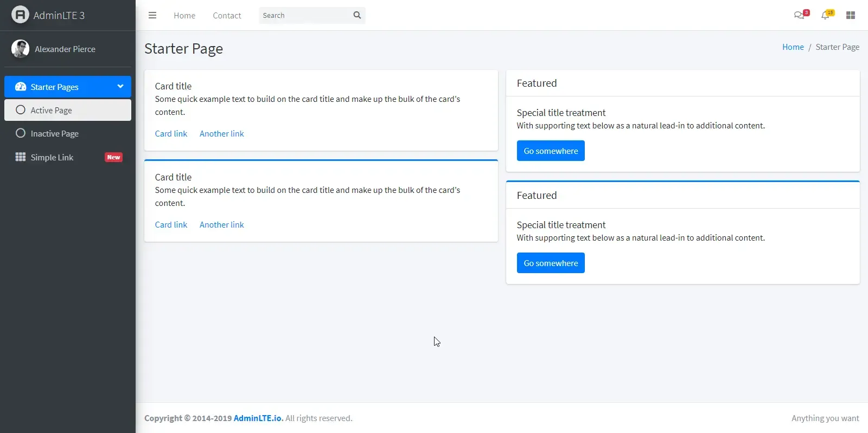Click the circle icon beside Inactive Page
Screen dimensions: 868x433
coord(21,133)
